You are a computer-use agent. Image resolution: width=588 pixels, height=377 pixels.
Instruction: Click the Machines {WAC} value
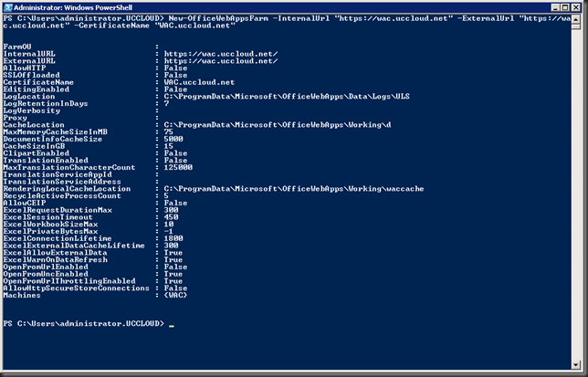[x=175, y=296]
